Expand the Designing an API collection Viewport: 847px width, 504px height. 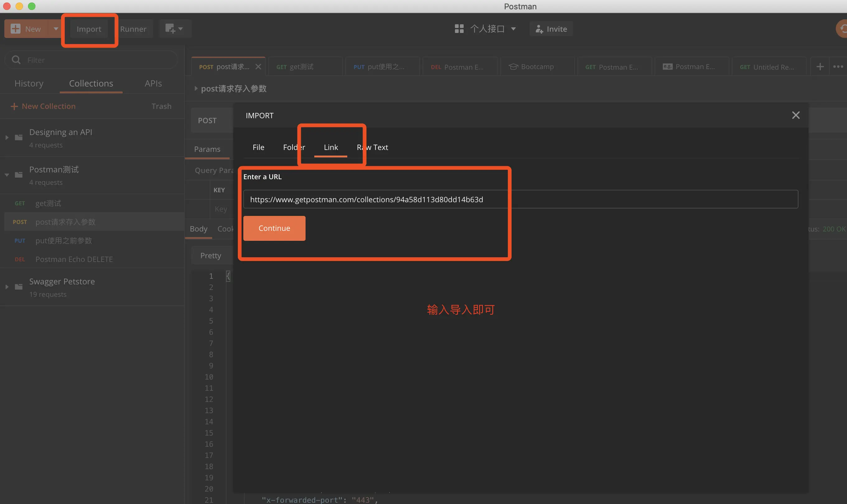pyautogui.click(x=7, y=138)
